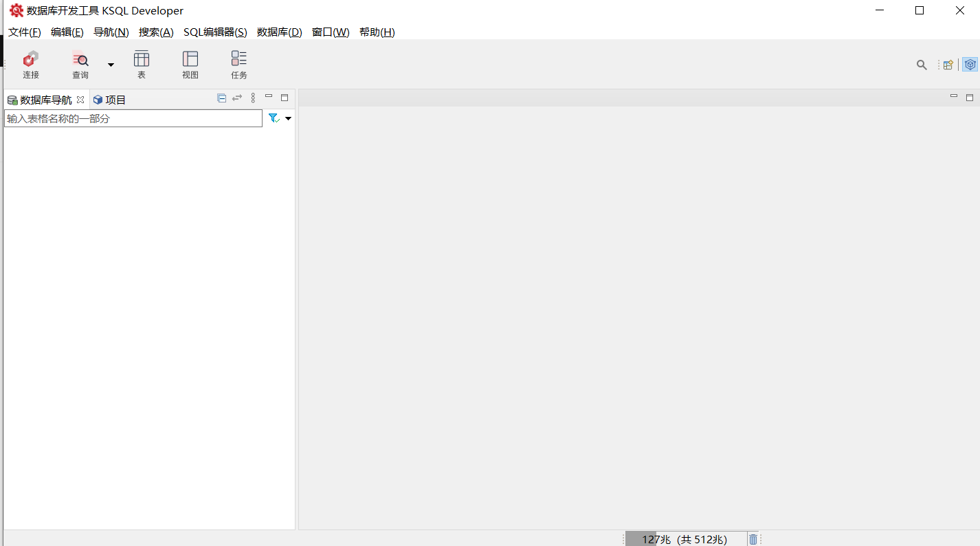Open the 视图 (View) toolbar icon
Screen dimensions: 980x546
coord(190,65)
